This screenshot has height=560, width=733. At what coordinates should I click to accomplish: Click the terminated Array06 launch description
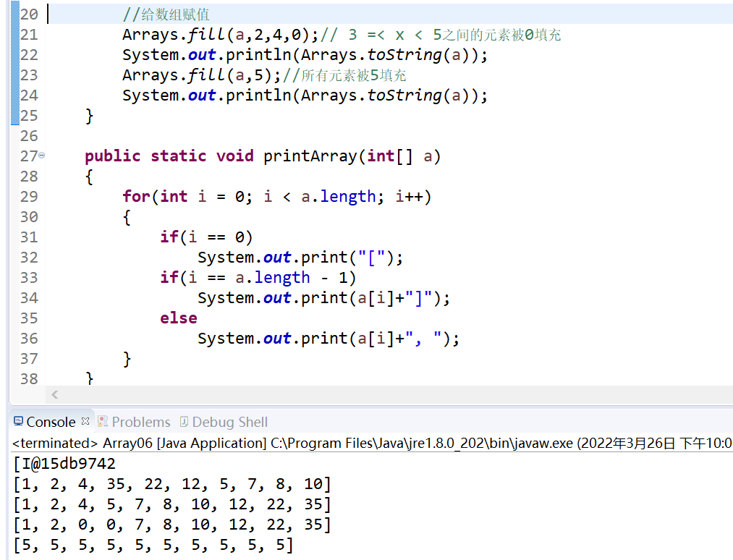pos(372,443)
